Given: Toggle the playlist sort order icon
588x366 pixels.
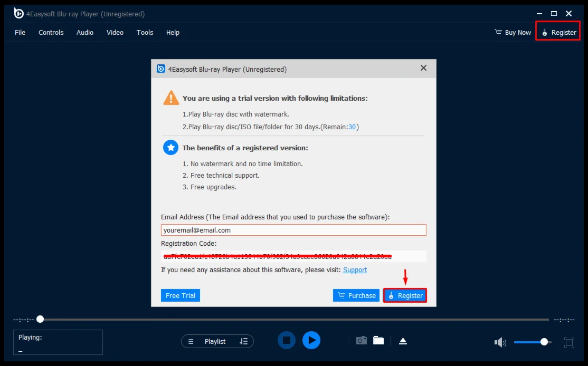Looking at the screenshot, I should point(243,341).
